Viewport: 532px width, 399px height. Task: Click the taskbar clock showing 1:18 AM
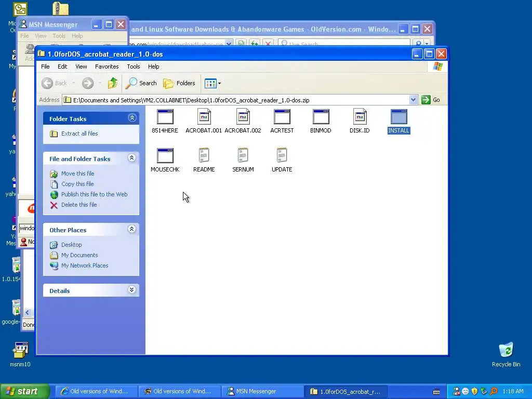tap(513, 392)
